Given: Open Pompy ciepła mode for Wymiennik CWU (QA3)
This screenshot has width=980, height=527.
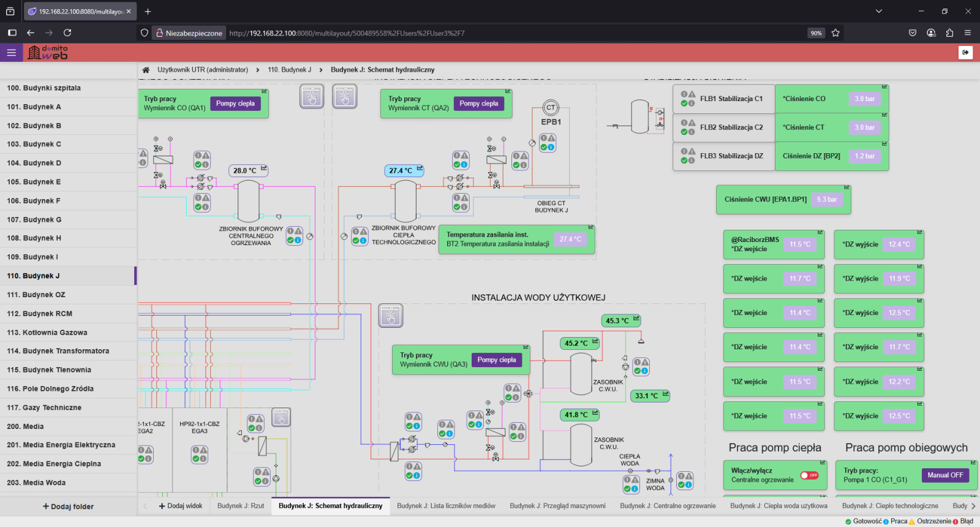Looking at the screenshot, I should [496, 360].
